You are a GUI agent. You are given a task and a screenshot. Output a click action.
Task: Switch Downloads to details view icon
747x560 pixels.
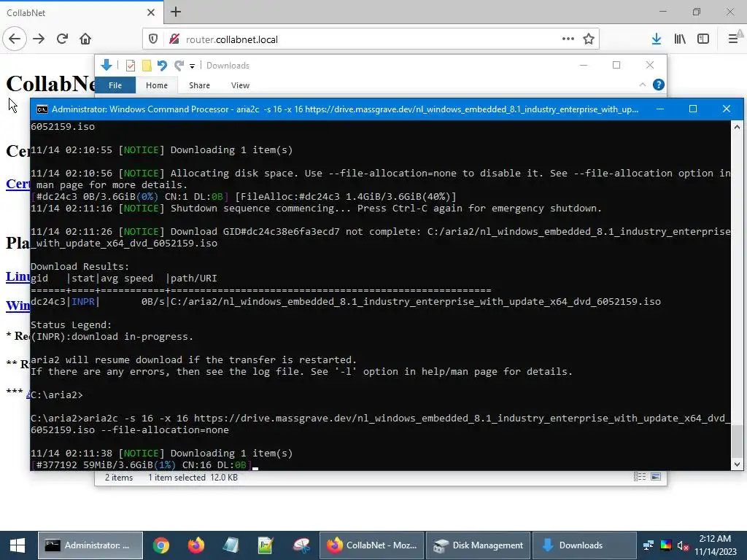click(x=640, y=477)
